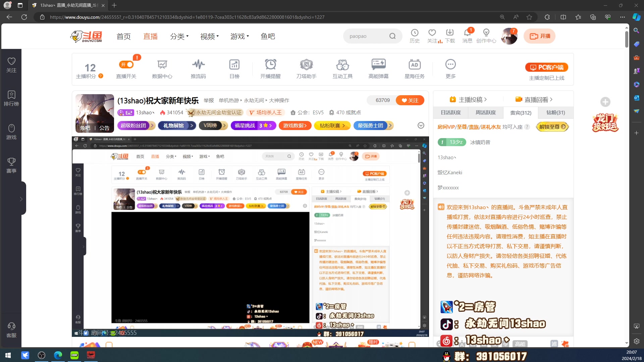Click the Douyu logo
Image resolution: width=644 pixels, height=362 pixels.
pyautogui.click(x=86, y=36)
